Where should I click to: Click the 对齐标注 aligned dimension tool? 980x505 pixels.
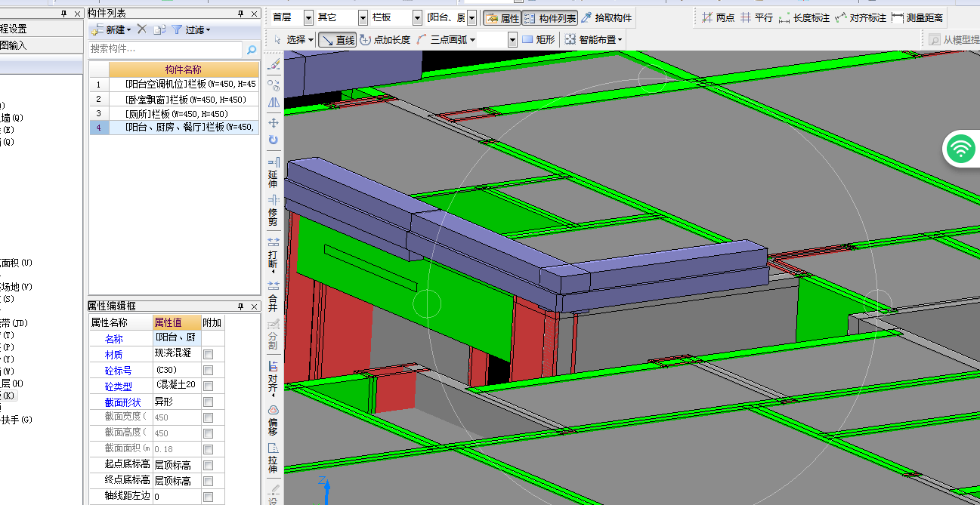point(861,17)
